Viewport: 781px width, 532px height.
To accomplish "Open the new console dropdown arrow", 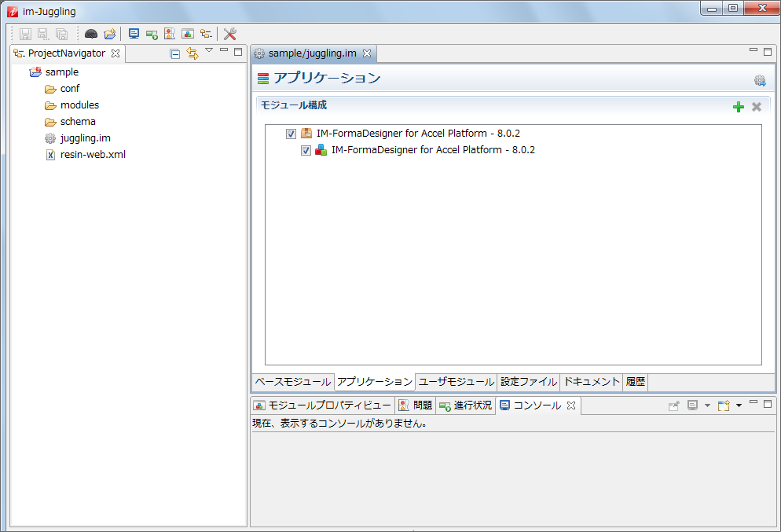I will (x=739, y=405).
